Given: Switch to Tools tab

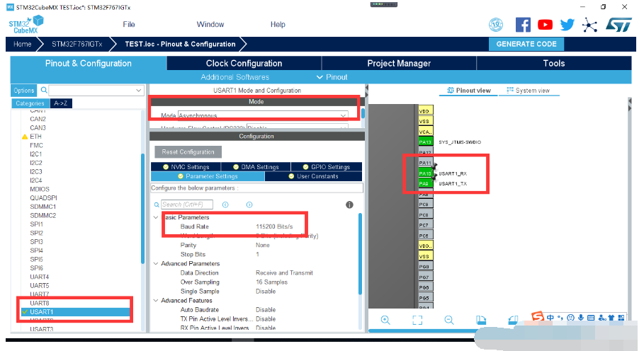Looking at the screenshot, I should tap(553, 63).
